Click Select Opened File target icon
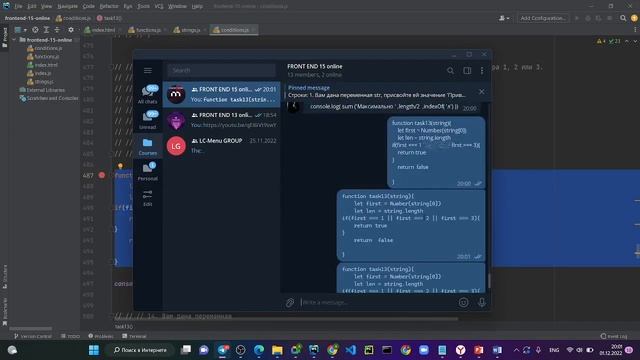The height and width of the screenshot is (360, 640). tap(36, 30)
